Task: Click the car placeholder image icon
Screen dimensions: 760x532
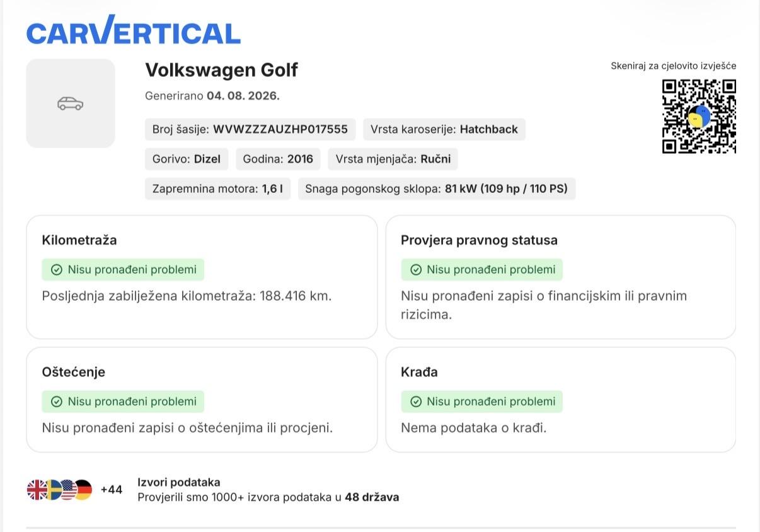Action: (x=71, y=103)
